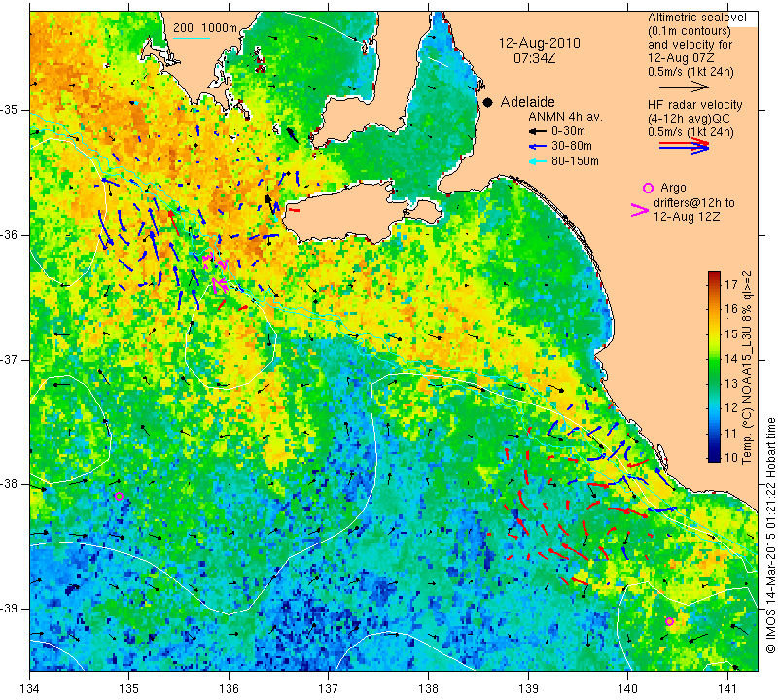Click the red and blue HF radar scale arrows
This screenshot has height=700, width=778.
685,146
